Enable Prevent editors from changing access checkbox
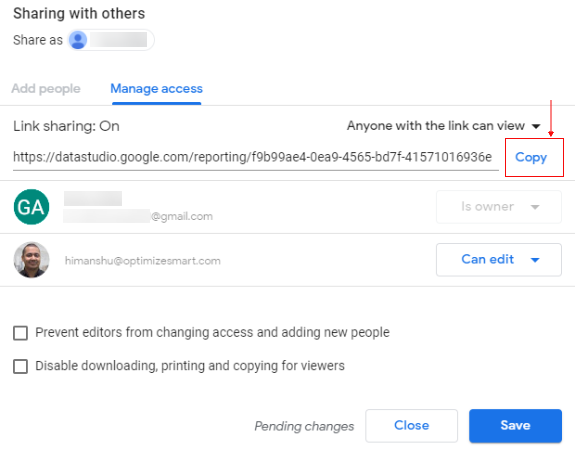 pyautogui.click(x=21, y=333)
